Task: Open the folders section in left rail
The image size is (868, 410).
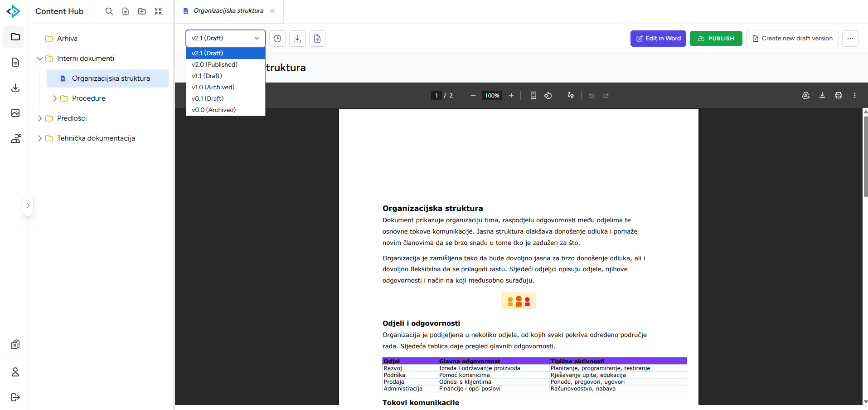Action: pos(15,37)
